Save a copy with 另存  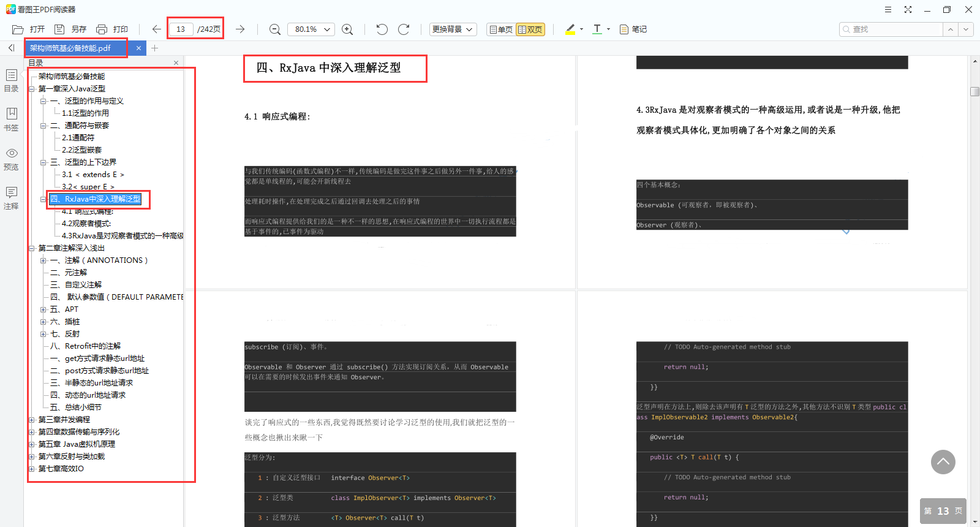pos(70,29)
